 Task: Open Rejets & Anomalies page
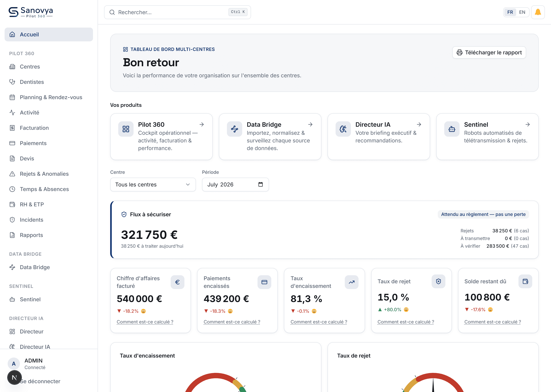tap(49, 174)
